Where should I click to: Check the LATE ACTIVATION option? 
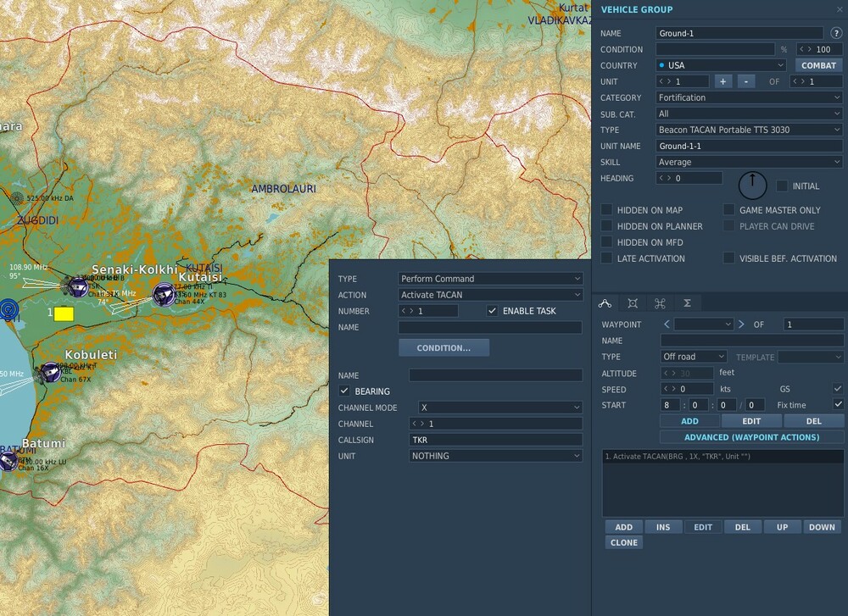click(x=607, y=258)
